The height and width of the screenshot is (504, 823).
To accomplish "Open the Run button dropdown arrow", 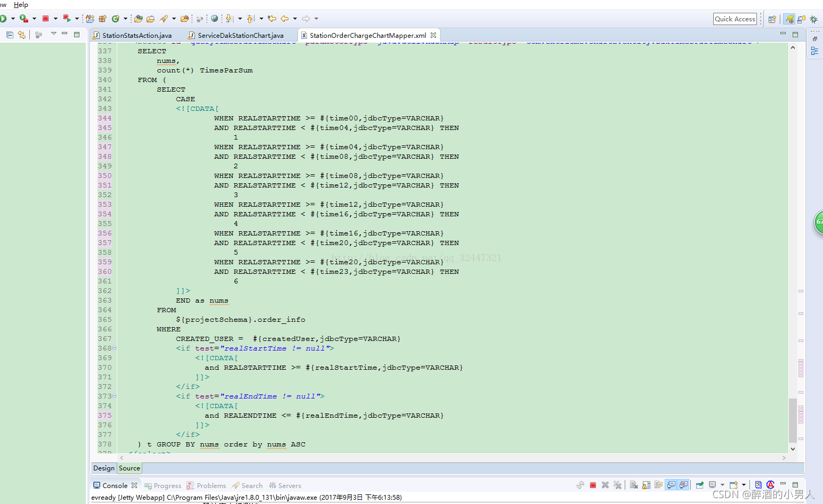I will coord(13,19).
